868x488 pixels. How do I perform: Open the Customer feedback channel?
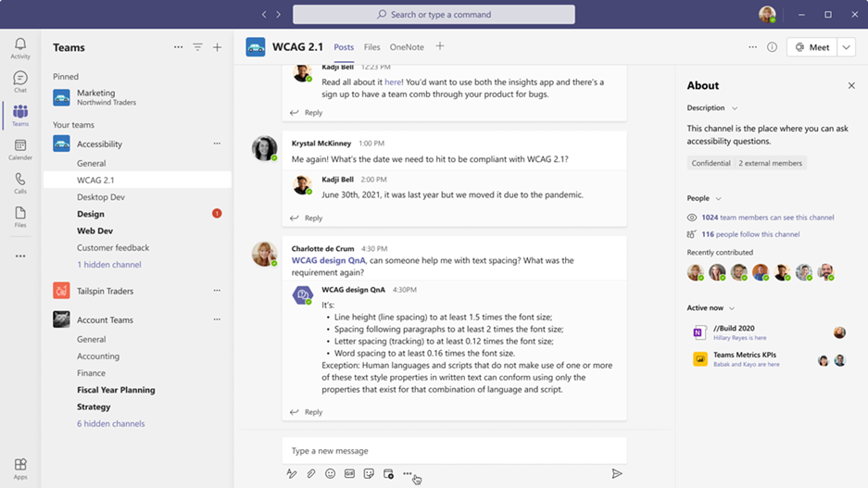point(113,247)
